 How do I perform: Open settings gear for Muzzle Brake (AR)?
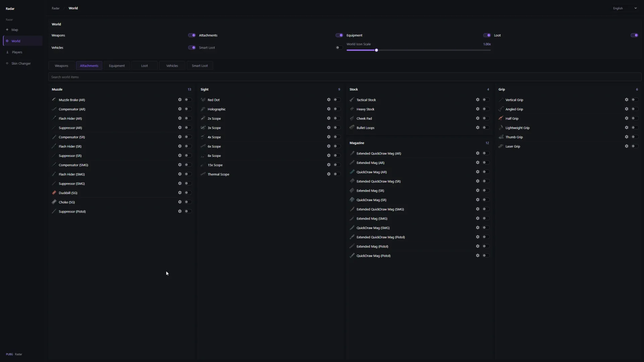pyautogui.click(x=180, y=100)
